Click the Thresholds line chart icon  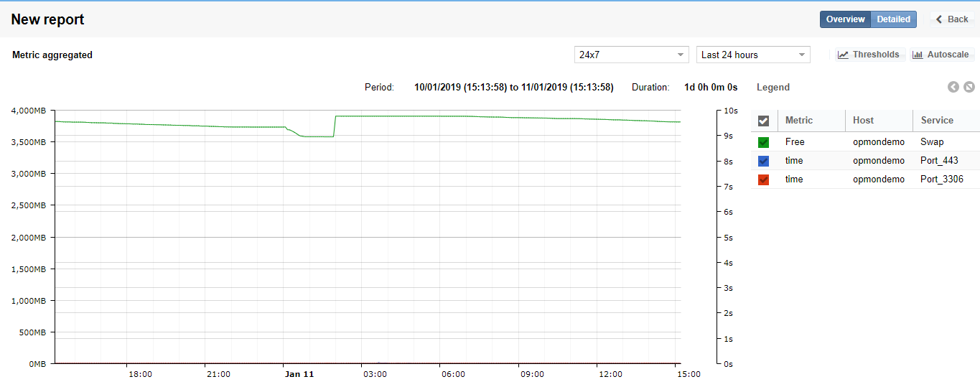tap(843, 55)
